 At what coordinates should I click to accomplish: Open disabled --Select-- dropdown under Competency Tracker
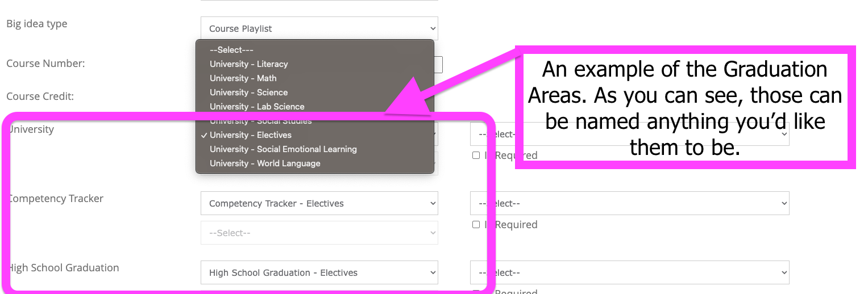(319, 233)
